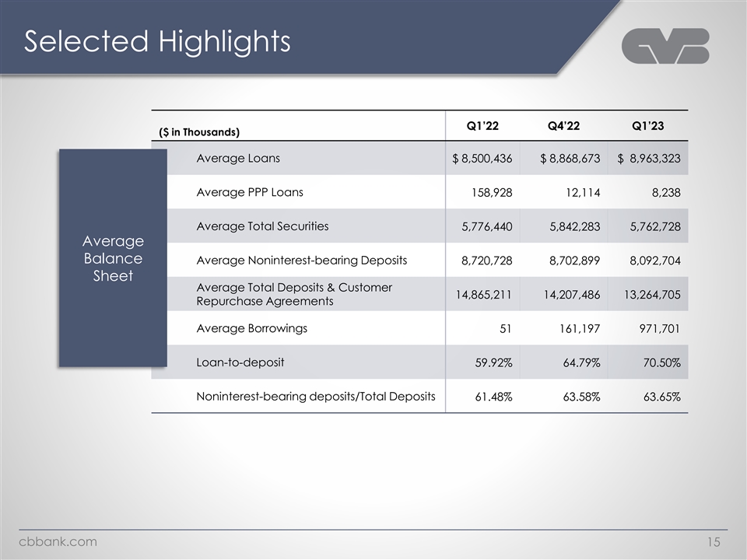
Task: Select the percentage 63.58%
Action: 582,397
